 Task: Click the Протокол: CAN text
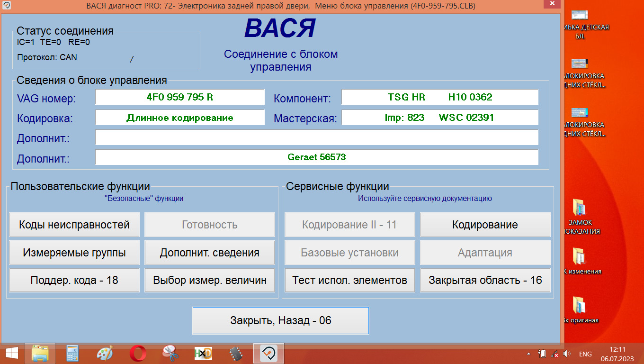pyautogui.click(x=47, y=57)
